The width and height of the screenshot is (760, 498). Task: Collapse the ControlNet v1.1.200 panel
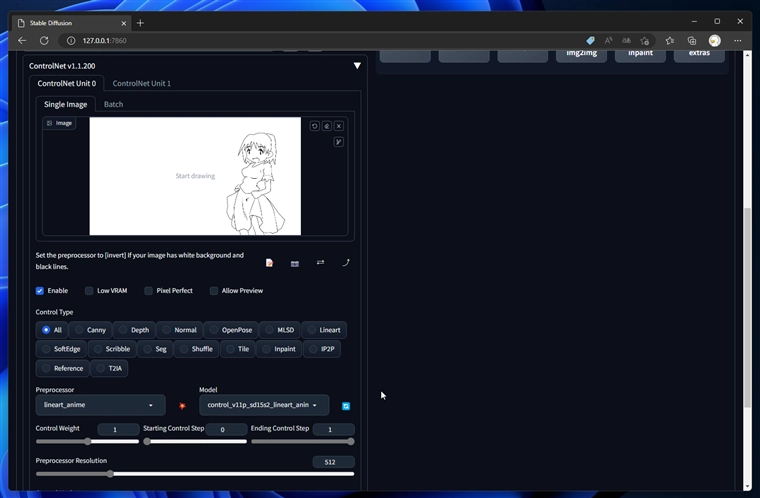click(357, 66)
